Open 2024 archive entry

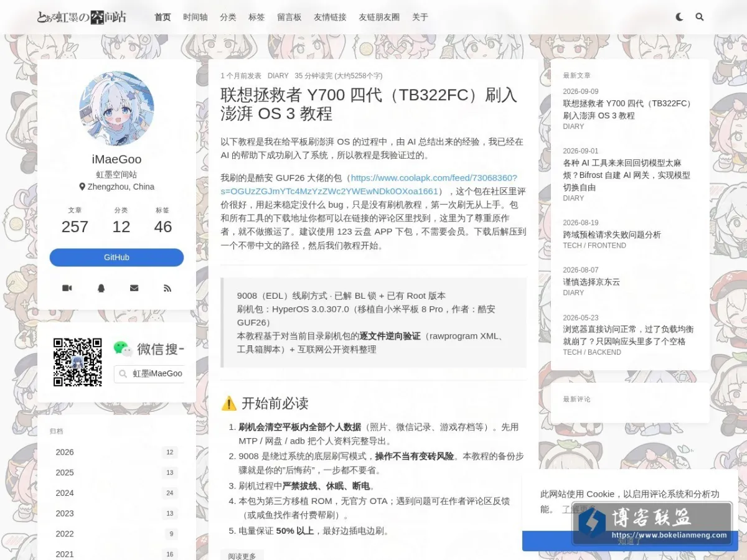point(116,493)
